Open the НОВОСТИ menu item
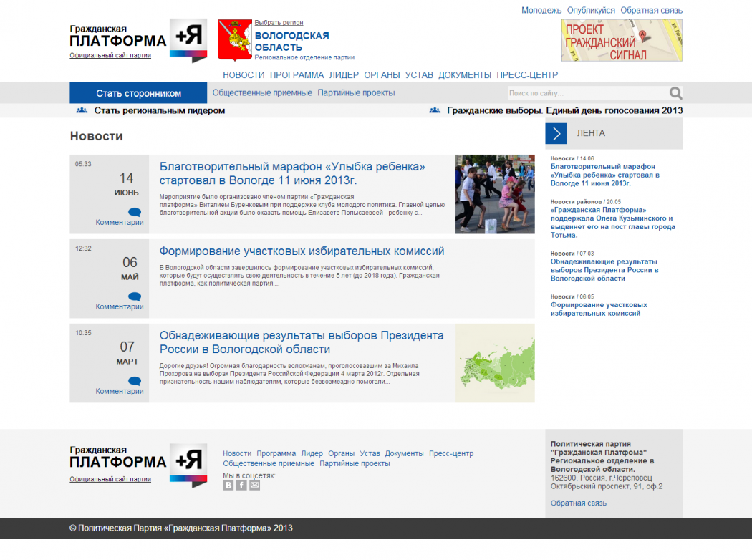Image resolution: width=752 pixels, height=560 pixels. pyautogui.click(x=244, y=74)
